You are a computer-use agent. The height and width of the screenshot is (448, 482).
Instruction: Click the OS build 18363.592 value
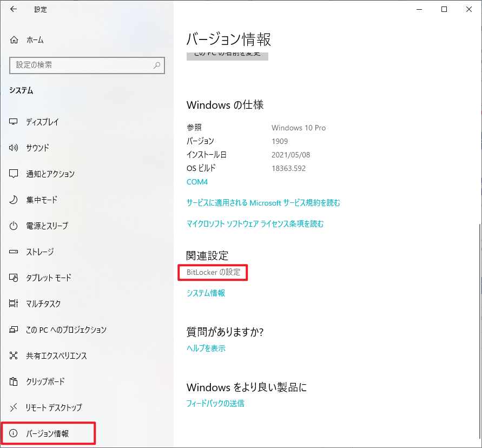pyautogui.click(x=289, y=168)
